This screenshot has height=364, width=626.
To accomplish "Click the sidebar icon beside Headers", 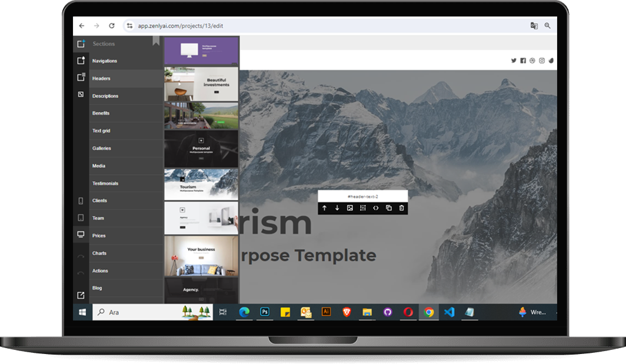I will coord(81,77).
